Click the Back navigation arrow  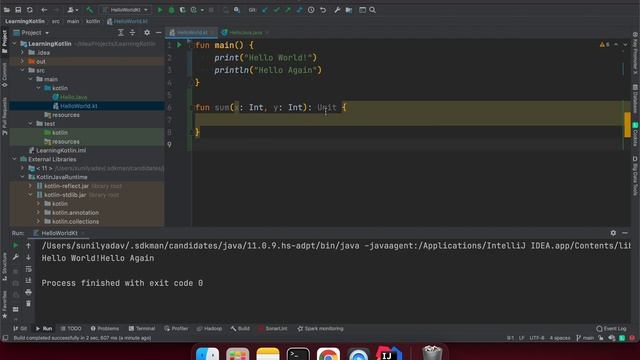[44, 10]
